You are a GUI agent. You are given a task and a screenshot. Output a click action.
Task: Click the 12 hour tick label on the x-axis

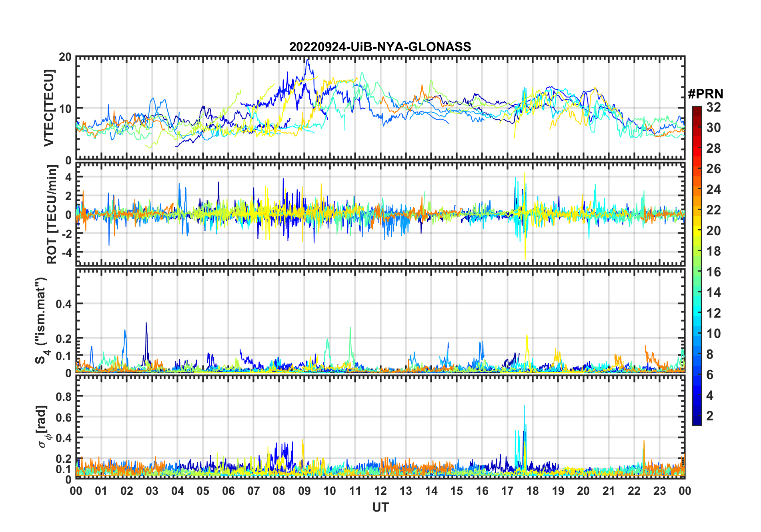(x=380, y=491)
